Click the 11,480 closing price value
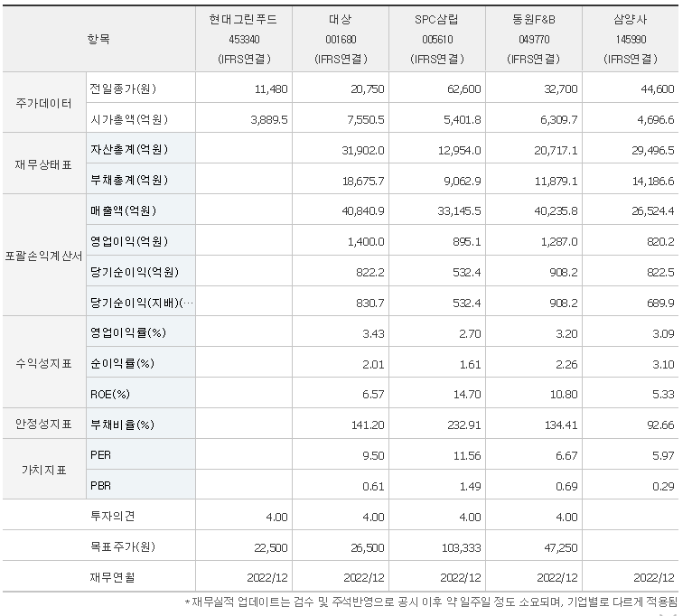This screenshot has width=692, height=616. click(271, 89)
